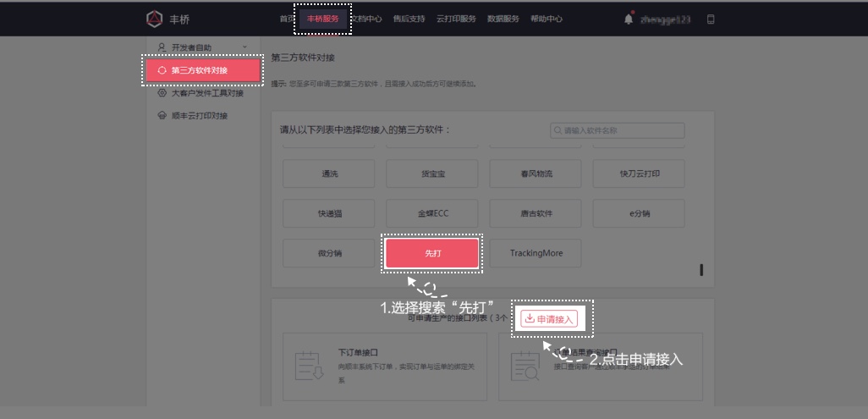This screenshot has width=868, height=419.
Task: Click the 下订单接口 document icon
Action: (309, 366)
